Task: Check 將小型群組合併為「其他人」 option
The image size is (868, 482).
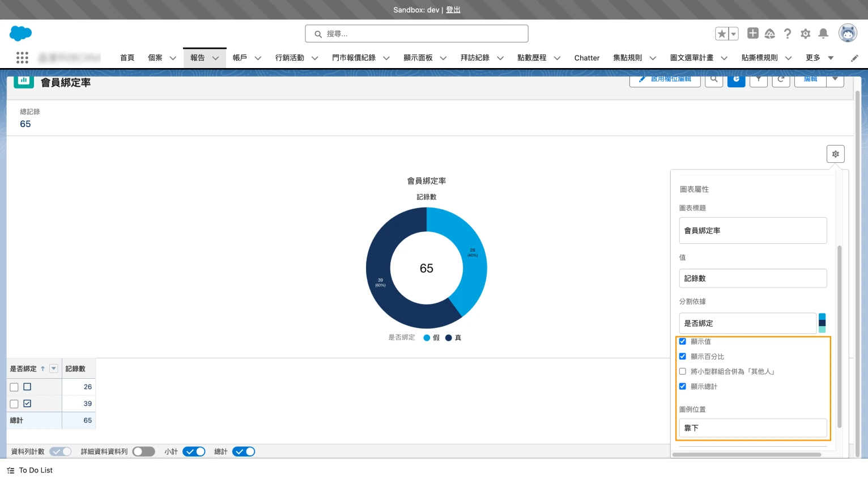Action: click(683, 371)
